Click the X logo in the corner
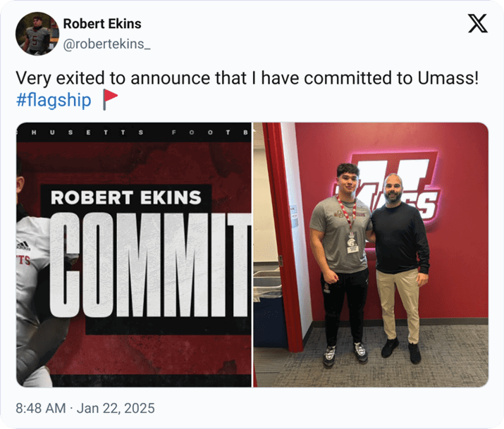 (477, 25)
